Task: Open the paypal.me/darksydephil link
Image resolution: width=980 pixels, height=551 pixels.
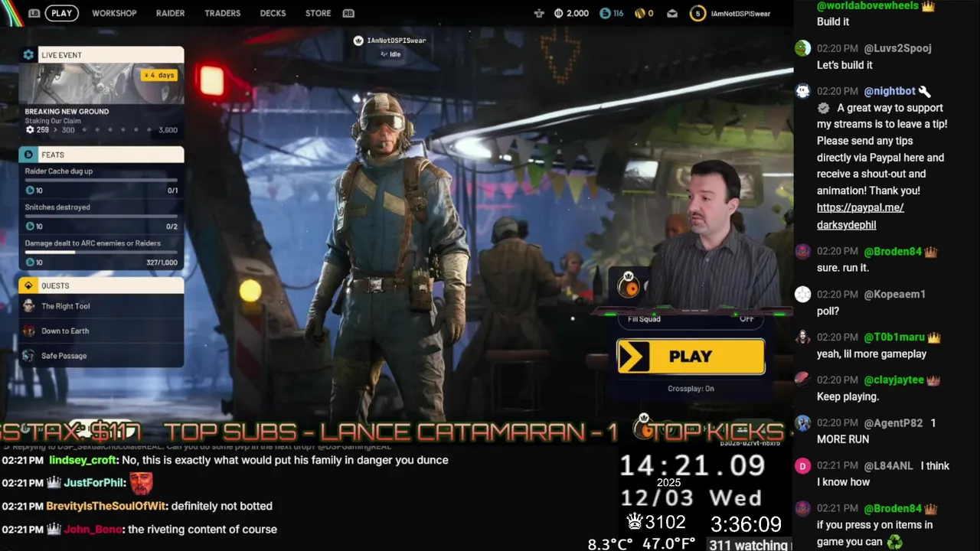Action: coord(860,217)
